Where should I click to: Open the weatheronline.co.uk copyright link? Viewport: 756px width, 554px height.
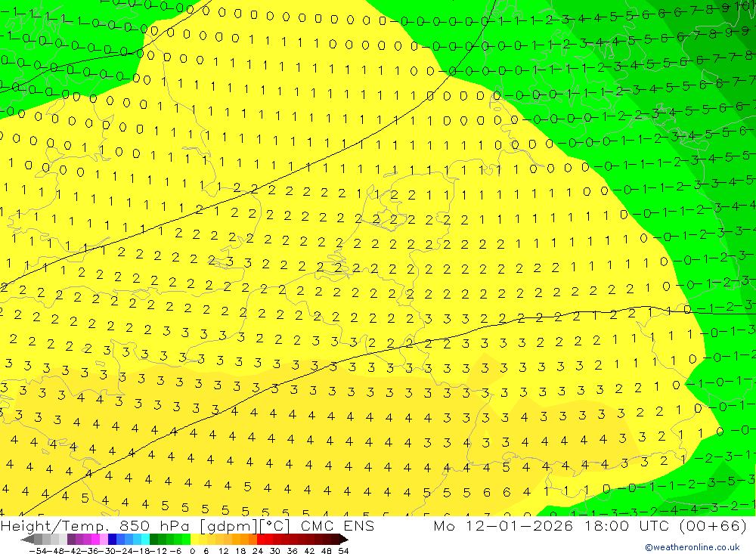point(692,547)
